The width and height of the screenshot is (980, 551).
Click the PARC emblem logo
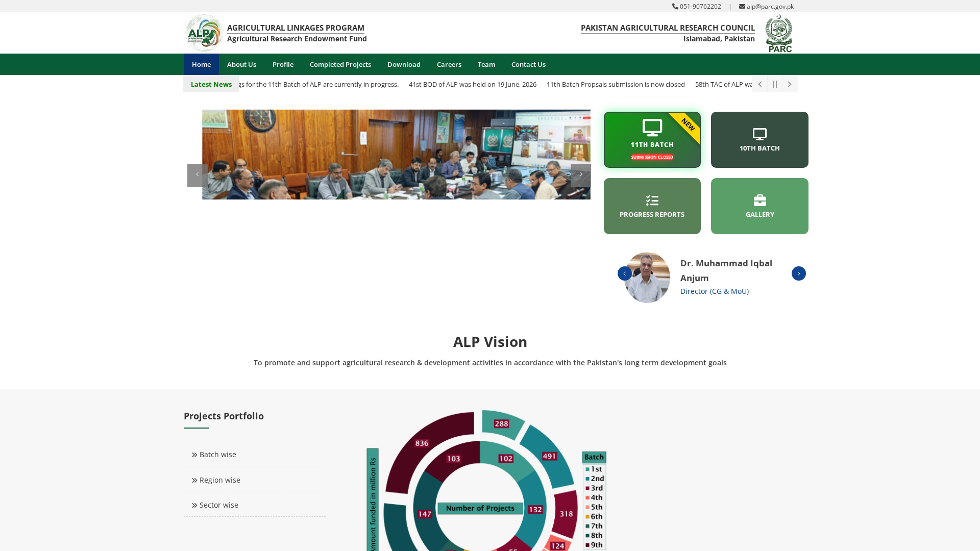(x=779, y=33)
